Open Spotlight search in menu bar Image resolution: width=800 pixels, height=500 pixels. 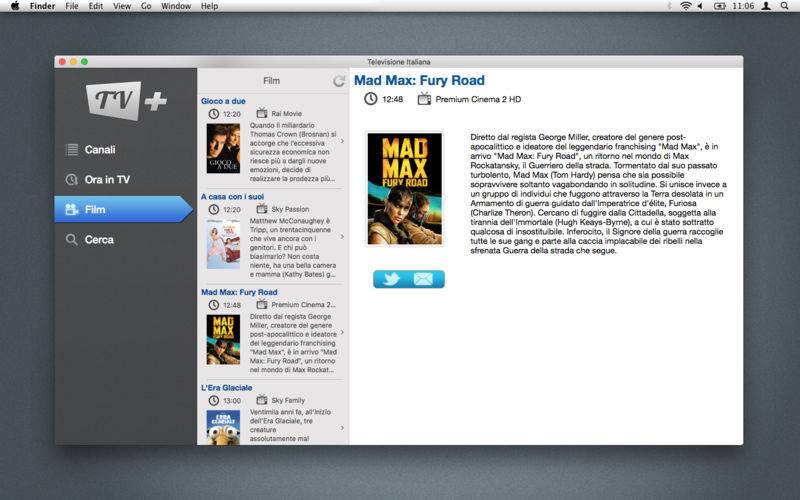(x=785, y=6)
